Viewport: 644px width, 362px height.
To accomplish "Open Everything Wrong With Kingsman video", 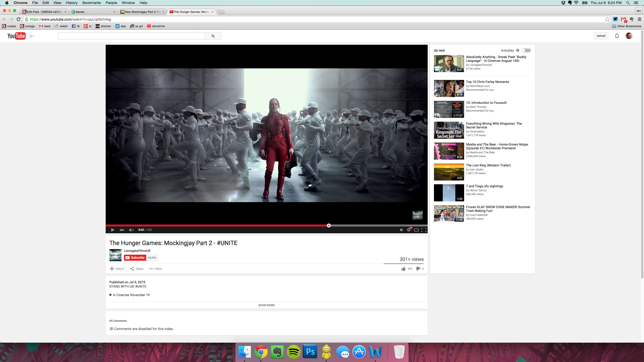I will click(494, 125).
